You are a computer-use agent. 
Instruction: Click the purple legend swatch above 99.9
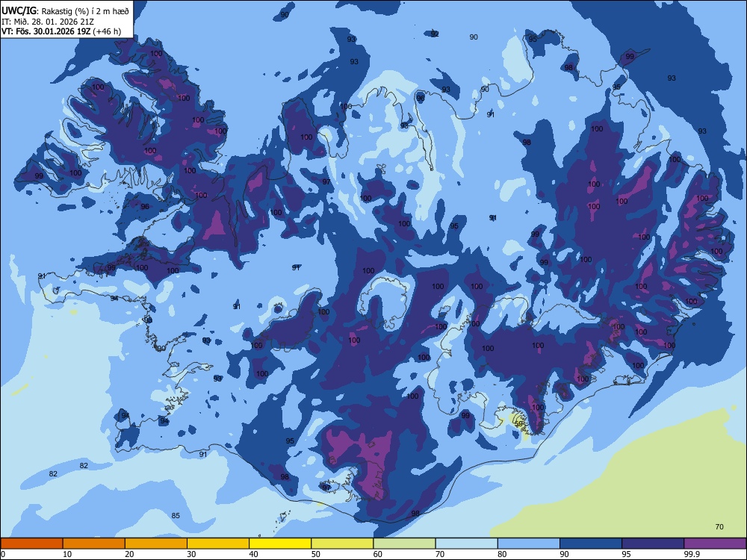coord(715,544)
